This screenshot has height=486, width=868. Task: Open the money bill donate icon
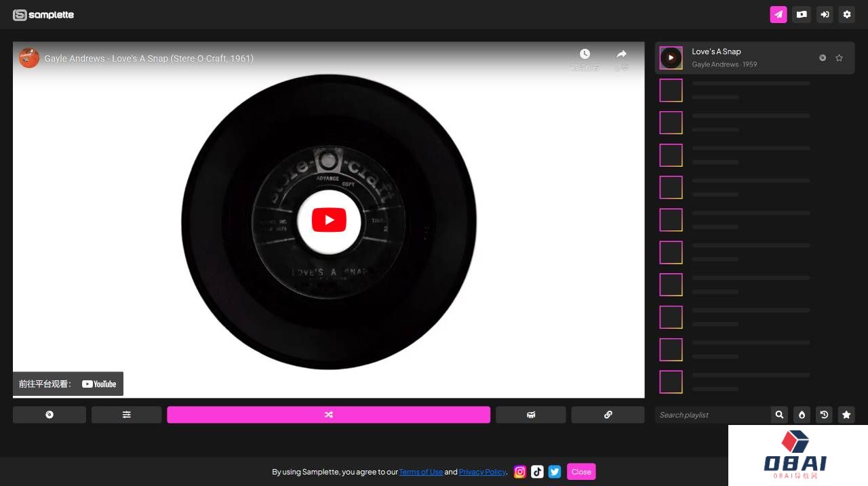pyautogui.click(x=802, y=14)
